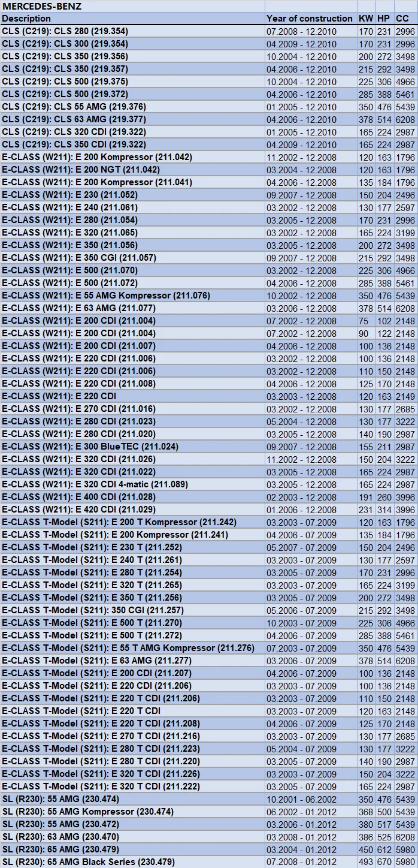This screenshot has height=868, width=418.
Task: Select the E 240 (211.061) row
Action: pyautogui.click(x=209, y=207)
